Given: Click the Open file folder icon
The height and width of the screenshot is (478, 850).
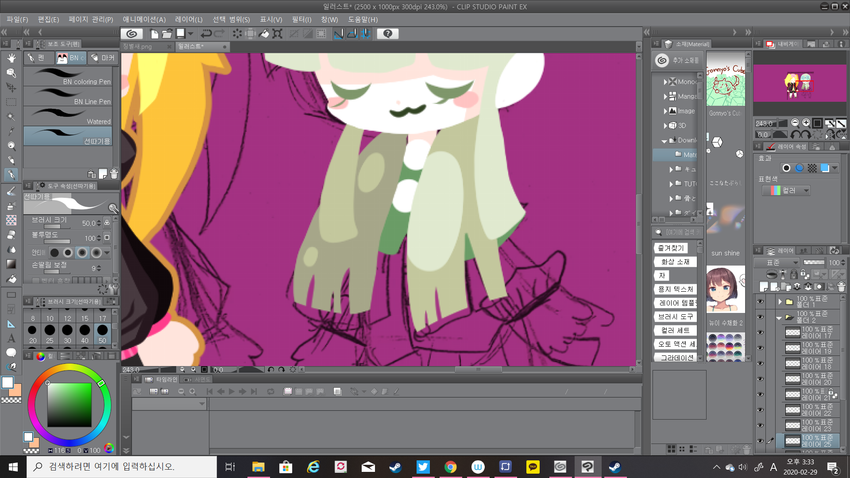Looking at the screenshot, I should [167, 34].
